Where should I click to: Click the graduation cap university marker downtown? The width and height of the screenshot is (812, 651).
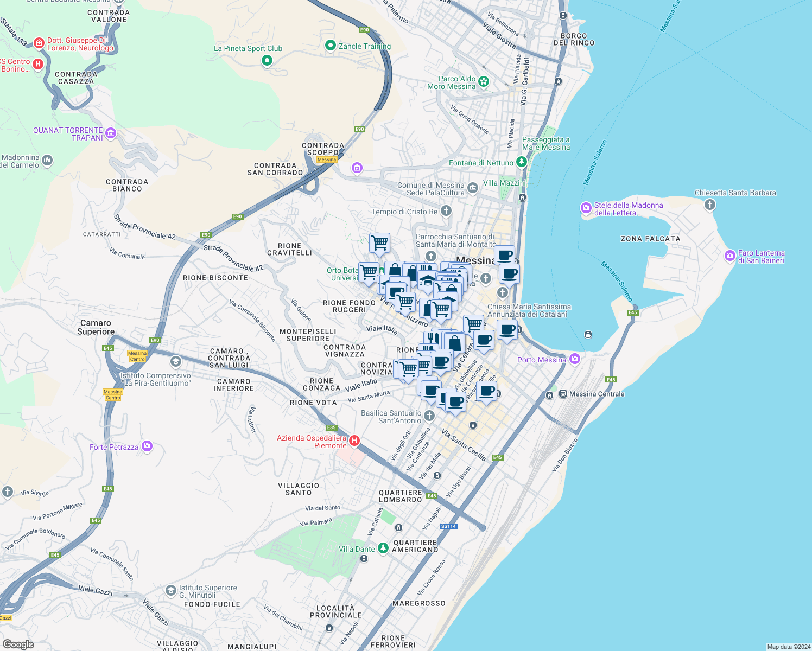point(426,281)
